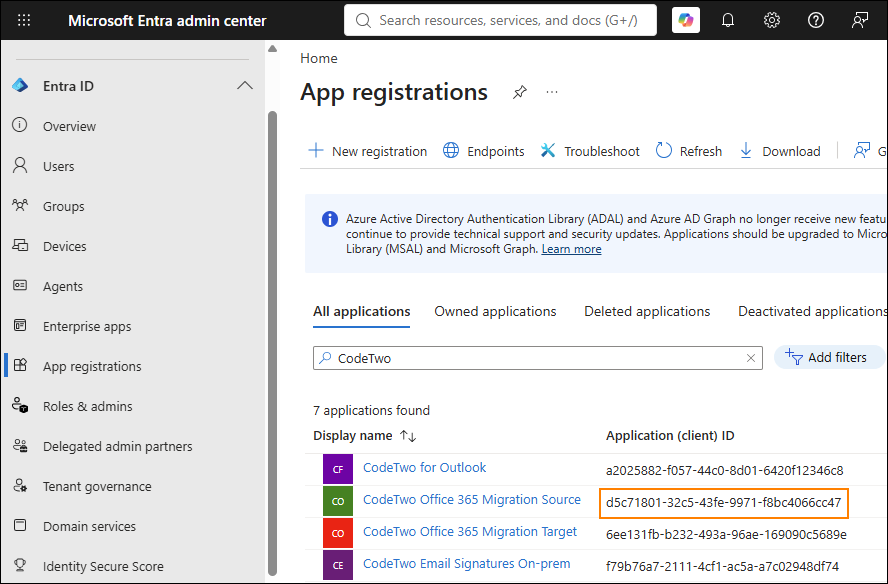Click the Groups people icon
Image resolution: width=888 pixels, height=584 pixels.
[20, 205]
